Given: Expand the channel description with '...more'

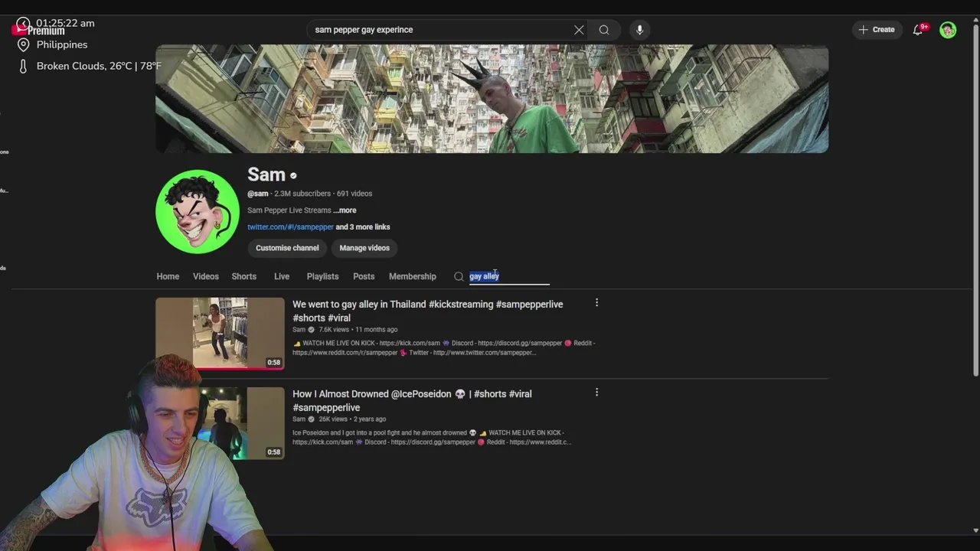Looking at the screenshot, I should click(x=345, y=210).
